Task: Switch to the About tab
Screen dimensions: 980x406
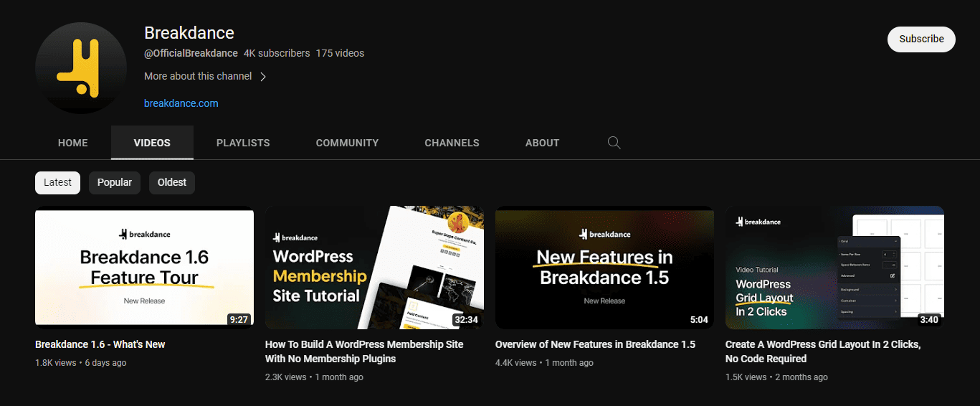Action: click(x=542, y=143)
